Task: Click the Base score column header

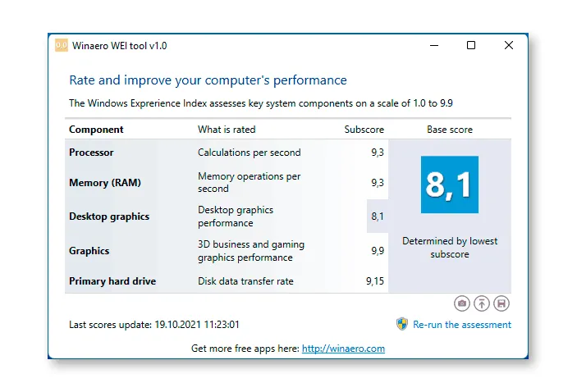Action: click(450, 130)
